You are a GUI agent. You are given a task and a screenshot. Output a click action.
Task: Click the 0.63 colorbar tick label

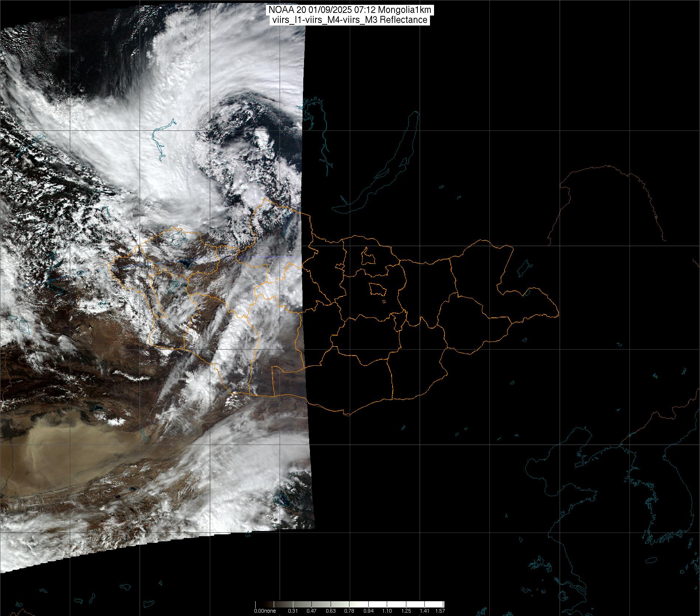[x=330, y=611]
